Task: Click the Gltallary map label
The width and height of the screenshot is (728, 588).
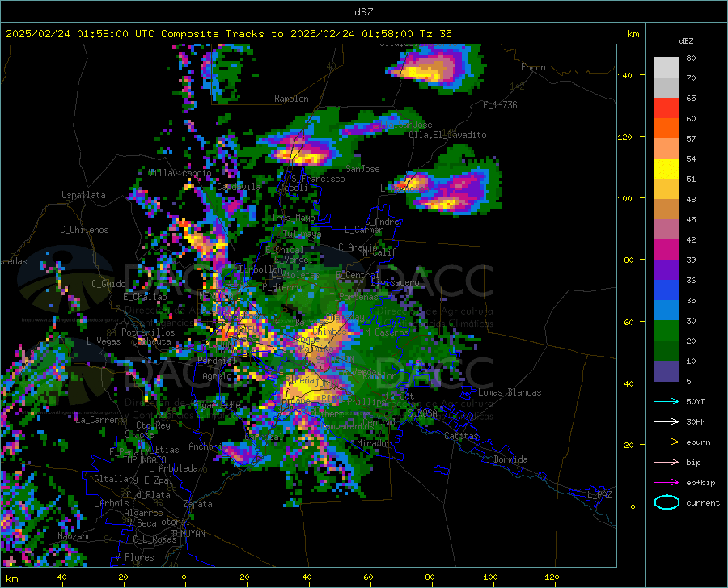Action: point(116,479)
